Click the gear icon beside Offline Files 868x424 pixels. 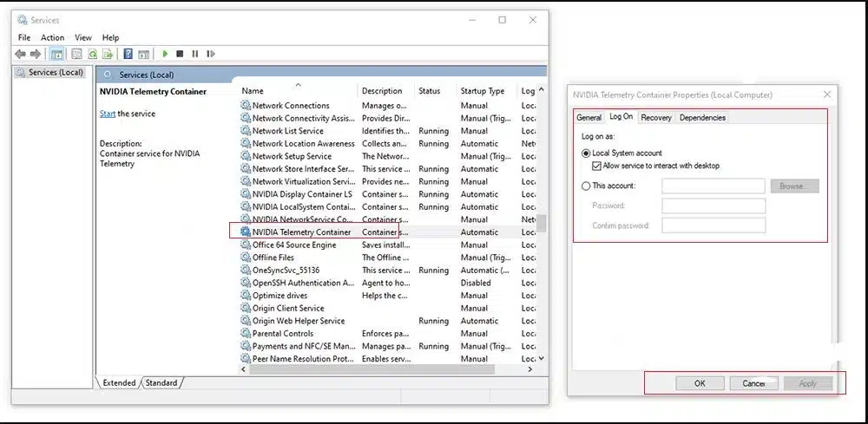pos(246,258)
